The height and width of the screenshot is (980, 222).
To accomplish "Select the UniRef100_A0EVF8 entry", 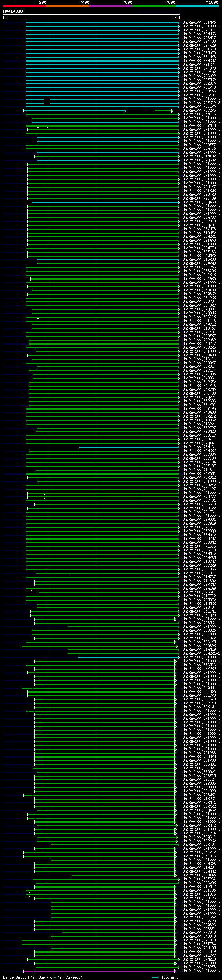I will [x=199, y=87].
